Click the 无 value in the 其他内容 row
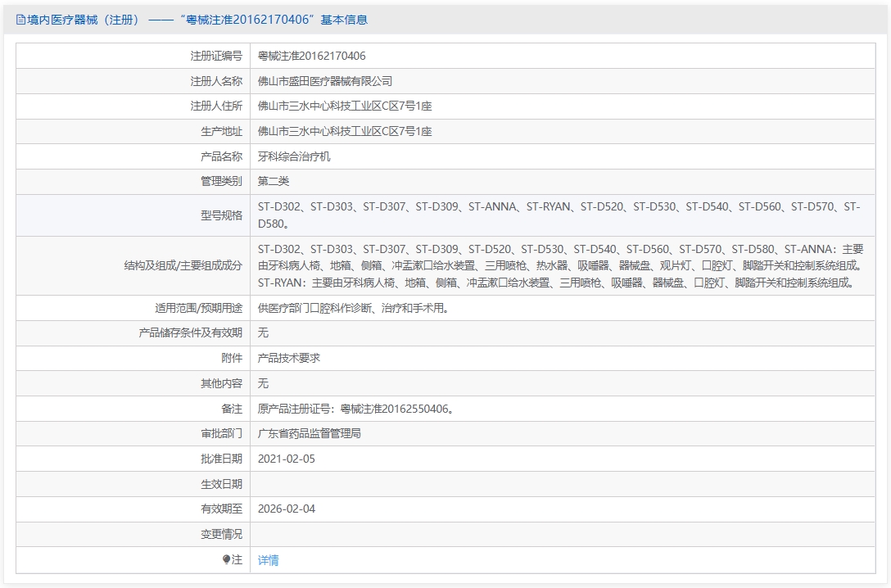Image resolution: width=891 pixels, height=588 pixels. coord(263,383)
